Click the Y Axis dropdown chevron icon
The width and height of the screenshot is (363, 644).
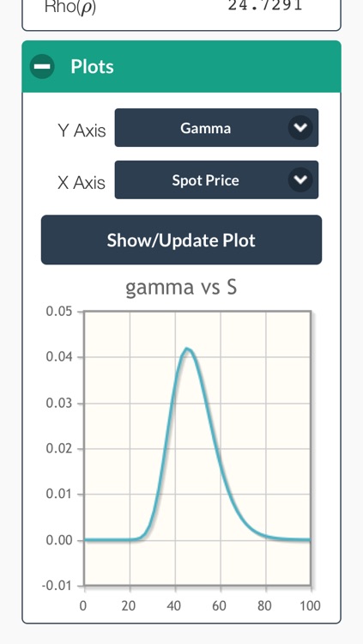point(300,128)
